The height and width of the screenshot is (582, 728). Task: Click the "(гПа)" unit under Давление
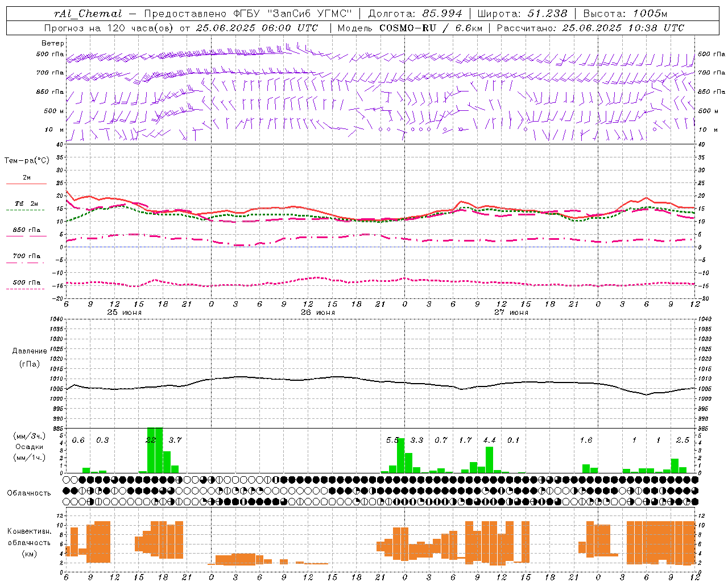[x=30, y=364]
